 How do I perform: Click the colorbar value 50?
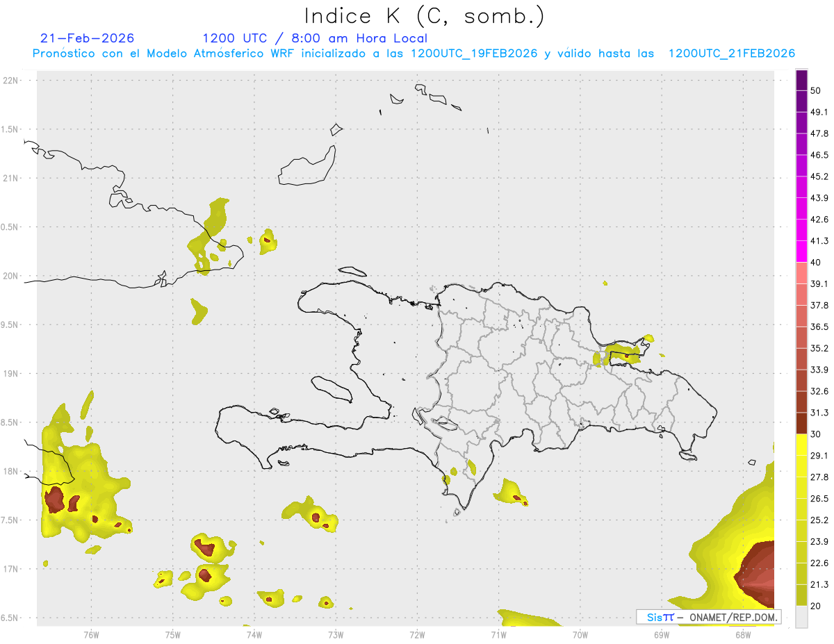point(816,90)
